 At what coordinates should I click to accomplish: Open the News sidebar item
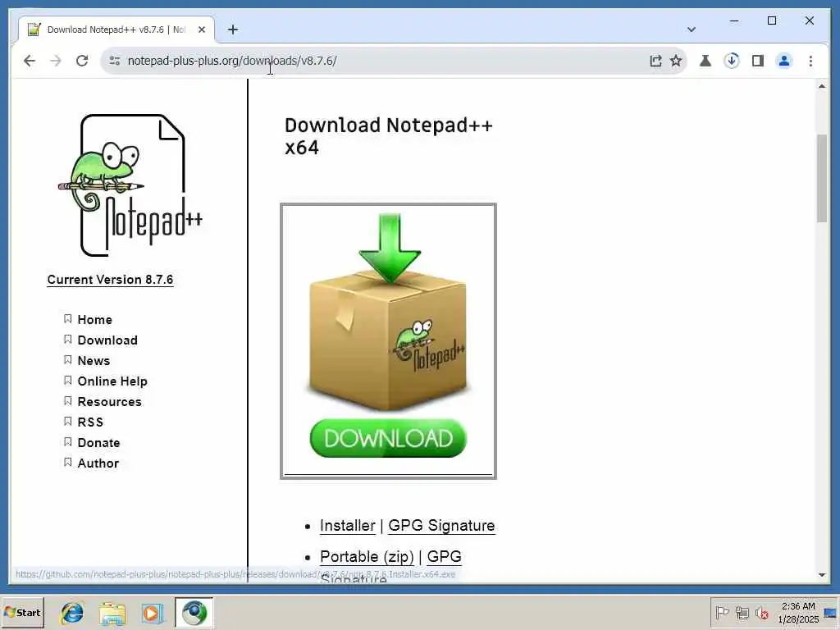pos(94,361)
